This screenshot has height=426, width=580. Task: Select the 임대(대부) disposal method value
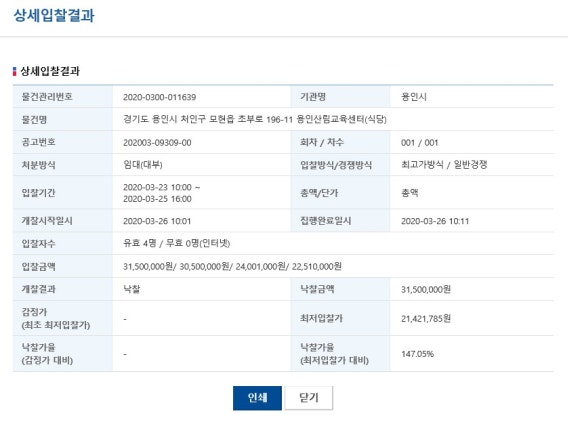click(x=143, y=165)
